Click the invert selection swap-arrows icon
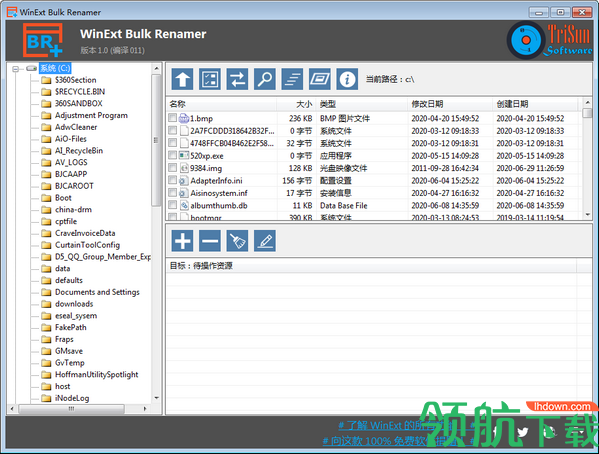 point(237,79)
